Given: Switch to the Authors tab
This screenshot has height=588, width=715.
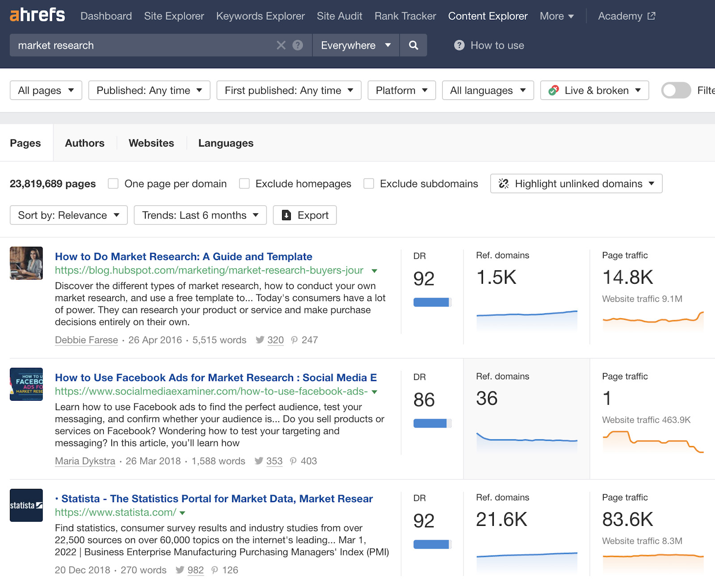Looking at the screenshot, I should (85, 143).
